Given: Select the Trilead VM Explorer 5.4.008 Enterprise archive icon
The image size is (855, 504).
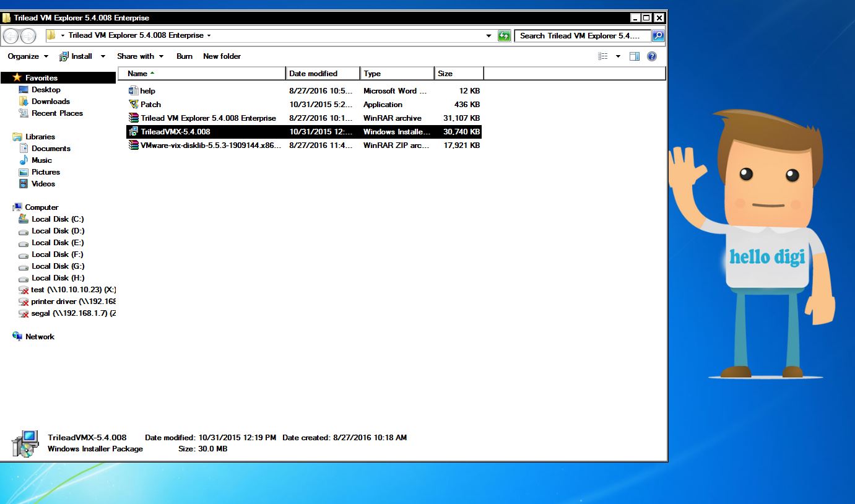Looking at the screenshot, I should click(x=133, y=118).
